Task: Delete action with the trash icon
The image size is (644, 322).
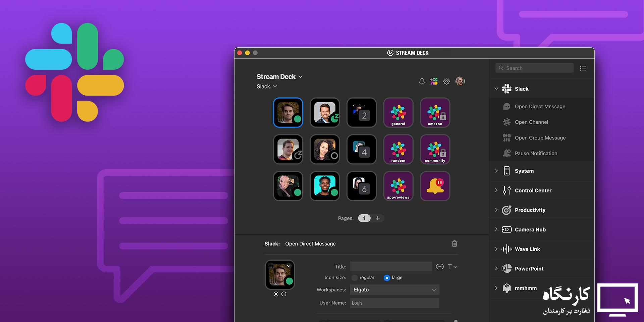Action: [454, 244]
